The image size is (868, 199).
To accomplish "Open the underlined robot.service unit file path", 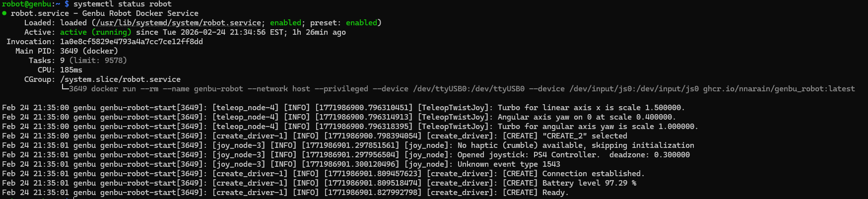I will [179, 23].
